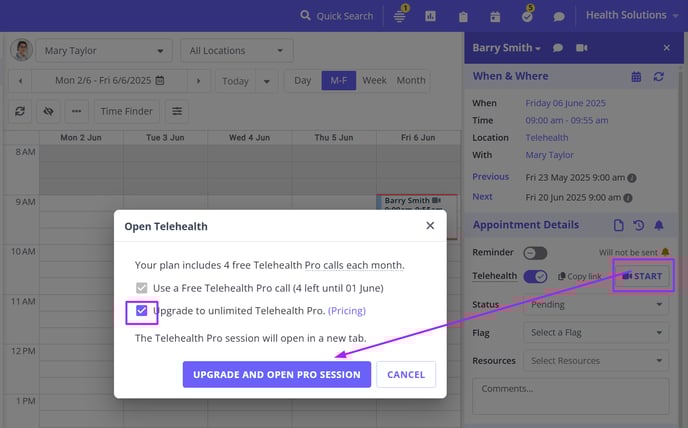Open Time Finder
Image resolution: width=688 pixels, height=428 pixels.
pos(126,111)
